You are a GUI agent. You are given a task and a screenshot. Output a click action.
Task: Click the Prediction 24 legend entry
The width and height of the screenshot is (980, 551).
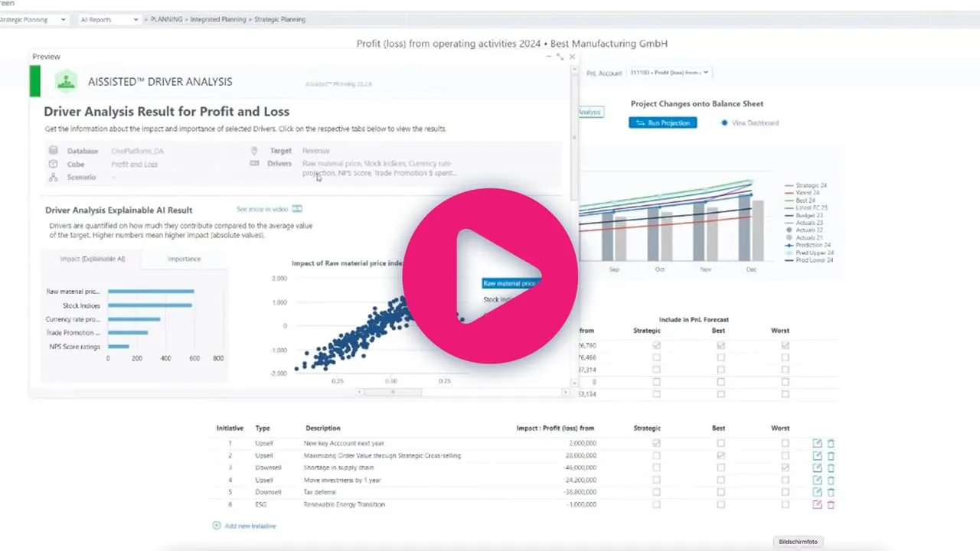tap(808, 245)
